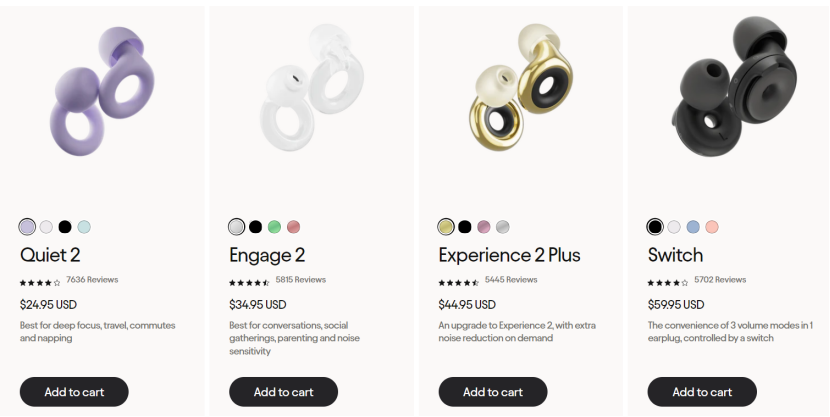Image resolution: width=830 pixels, height=417 pixels.
Task: Pick the silver swatch for Experience 2 Plus
Action: click(503, 227)
